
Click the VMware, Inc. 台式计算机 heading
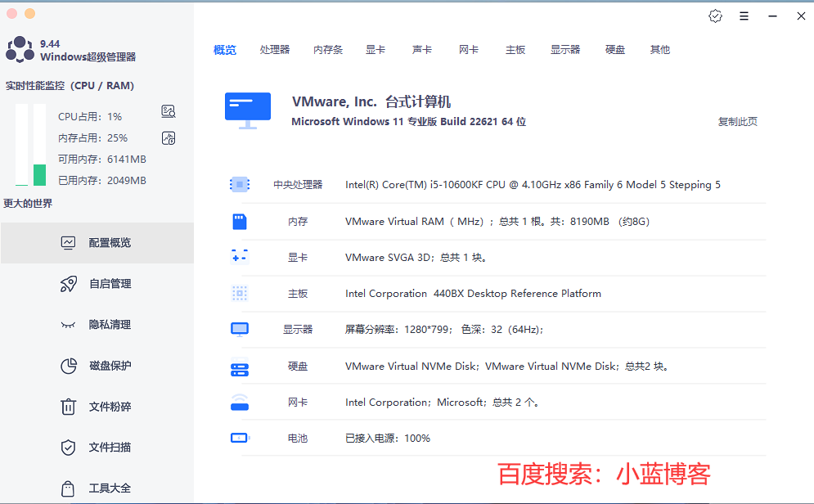371,101
